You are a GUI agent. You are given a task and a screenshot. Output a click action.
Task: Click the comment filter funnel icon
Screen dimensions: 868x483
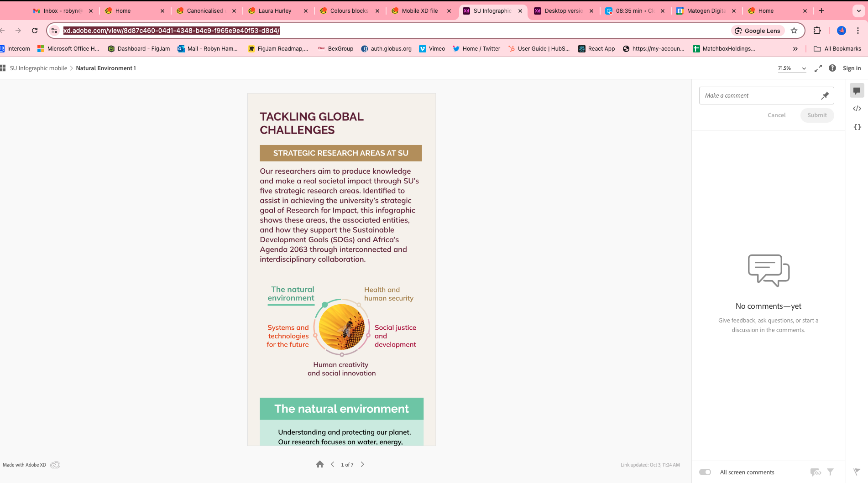[x=830, y=472]
